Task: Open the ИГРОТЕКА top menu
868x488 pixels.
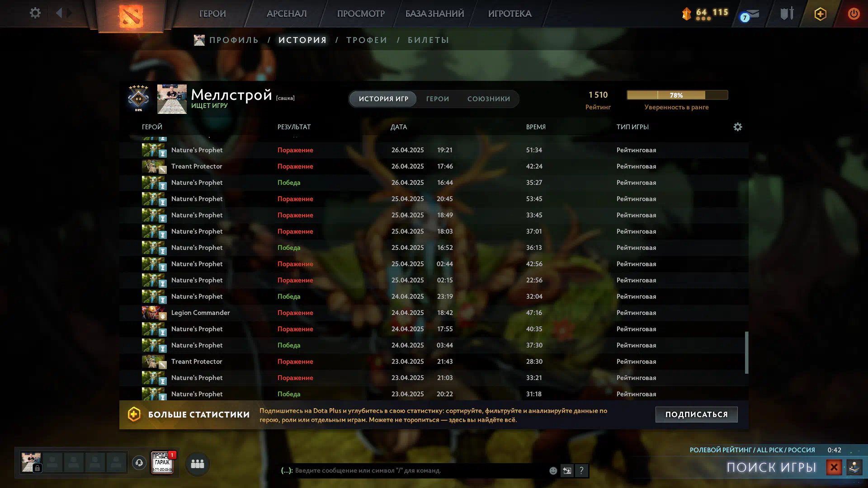Action: click(x=509, y=14)
